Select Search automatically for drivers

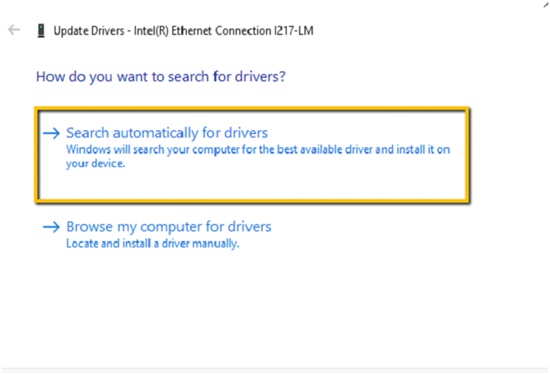(167, 133)
